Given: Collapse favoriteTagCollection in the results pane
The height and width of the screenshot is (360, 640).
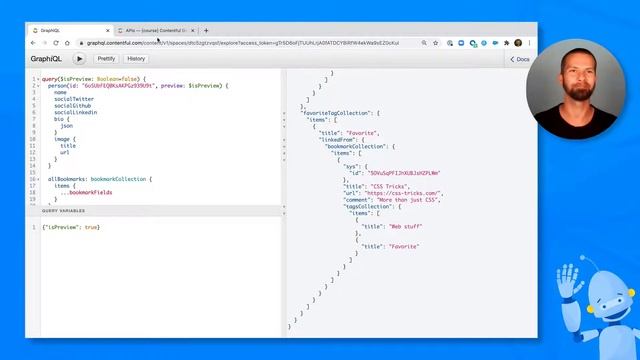Looking at the screenshot, I should coord(284,113).
